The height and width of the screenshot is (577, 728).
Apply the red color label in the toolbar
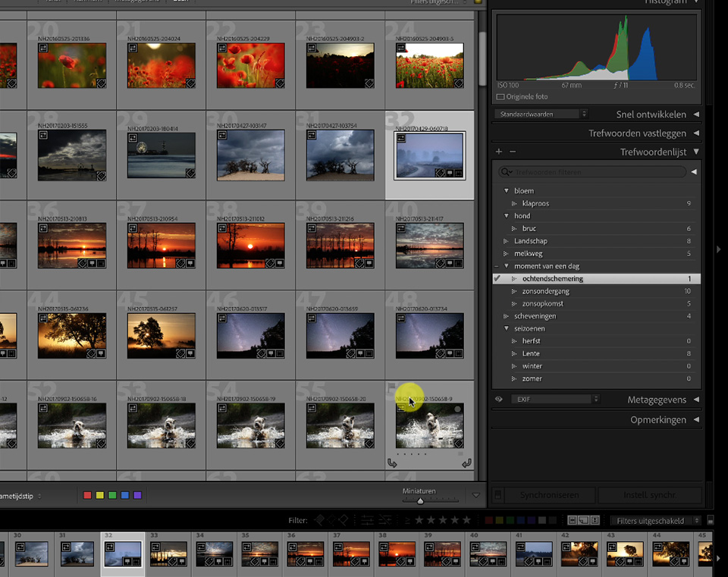click(87, 495)
